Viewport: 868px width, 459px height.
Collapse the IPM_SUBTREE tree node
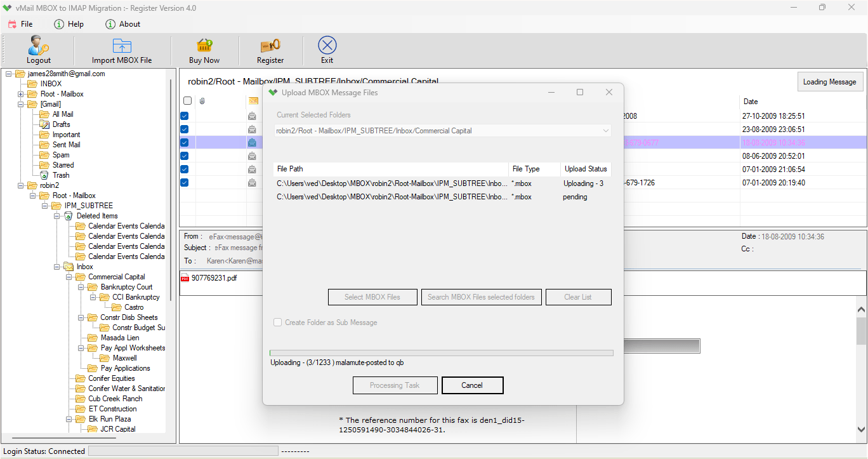45,206
